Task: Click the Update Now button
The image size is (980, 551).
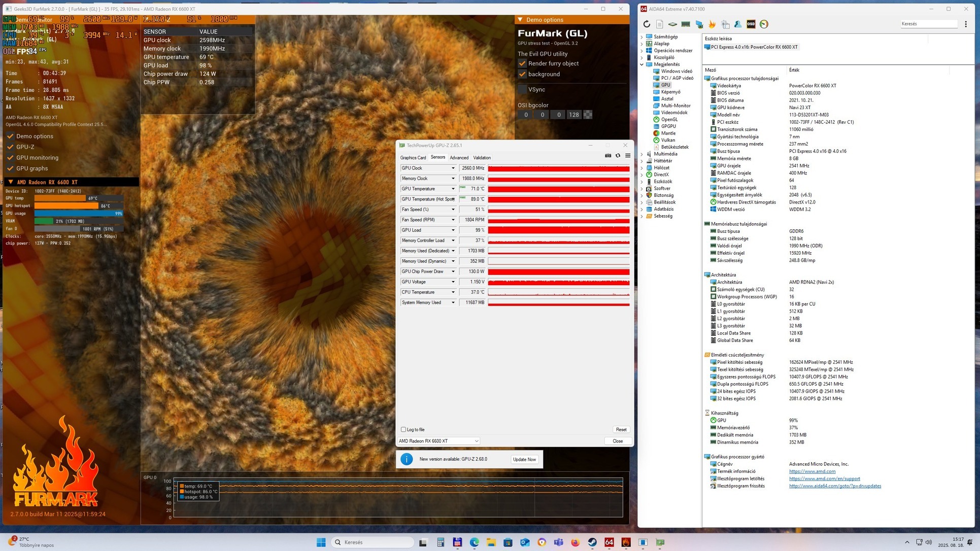Action: (x=524, y=459)
